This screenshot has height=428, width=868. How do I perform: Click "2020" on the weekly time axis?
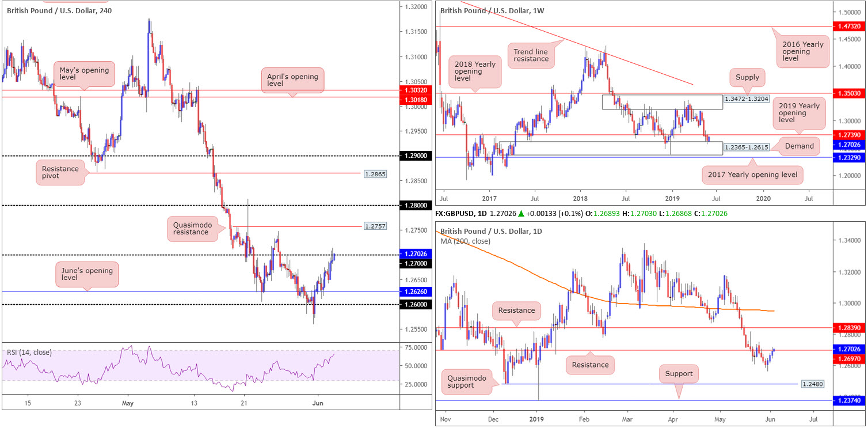click(764, 199)
